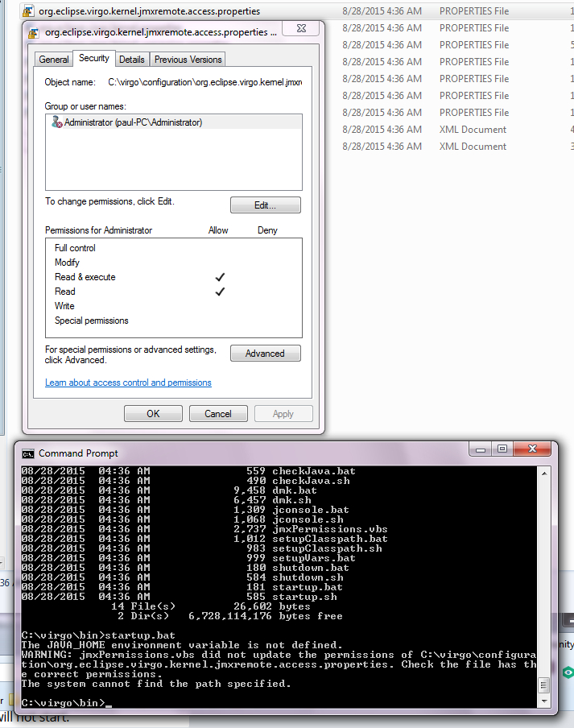Click the Command Prompt scrollbar thumb
This screenshot has width=574, height=728.
(544, 685)
